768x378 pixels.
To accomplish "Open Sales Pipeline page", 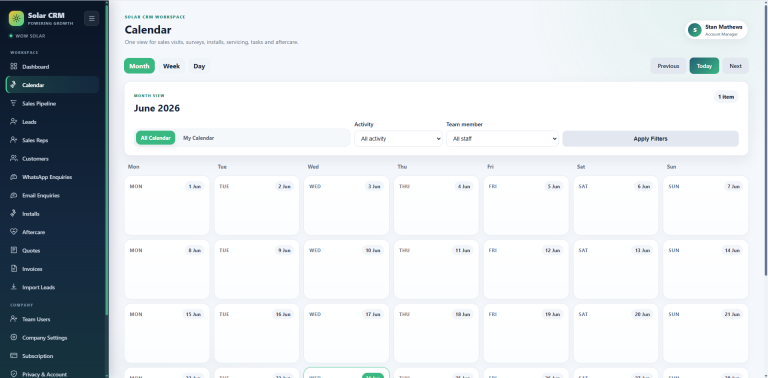I will point(52,103).
